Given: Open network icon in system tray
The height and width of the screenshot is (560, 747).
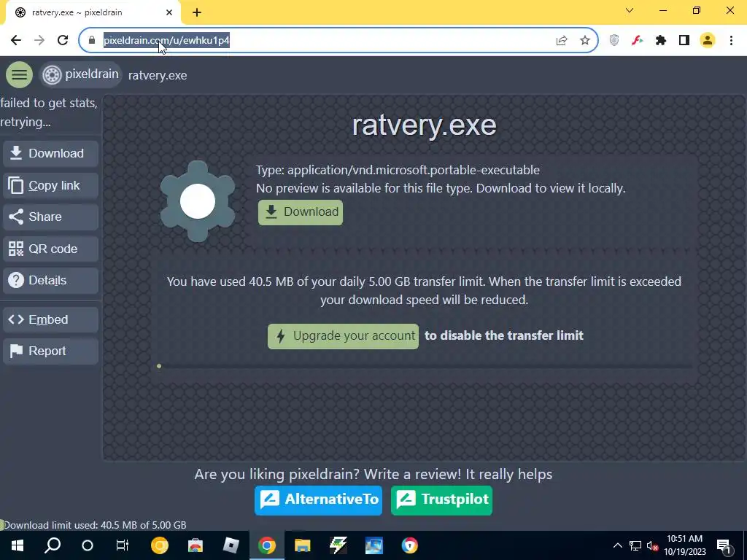Looking at the screenshot, I should [635, 545].
